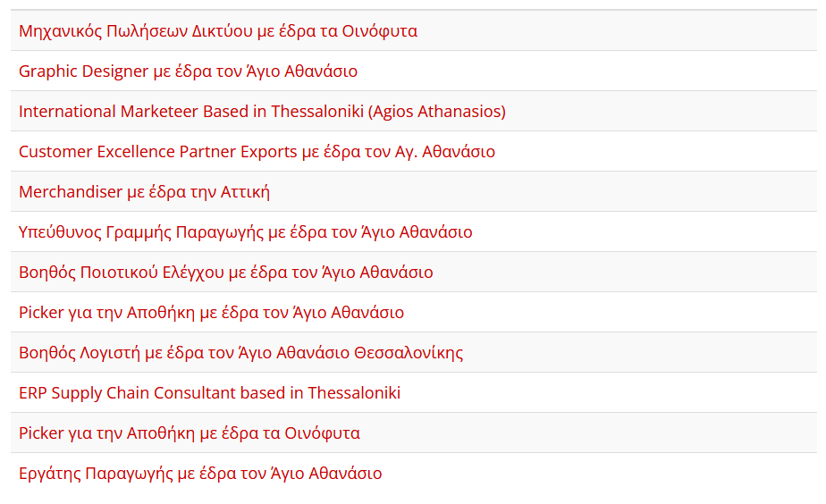
Task: Open Βοηθός Λογιστή Θεσσαλονίκης listing
Action: (x=240, y=353)
